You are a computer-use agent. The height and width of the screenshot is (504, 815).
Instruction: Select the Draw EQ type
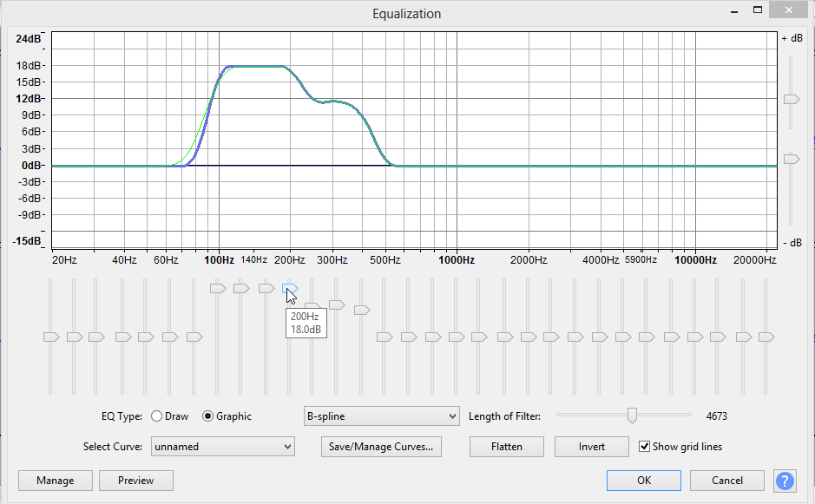[157, 416]
